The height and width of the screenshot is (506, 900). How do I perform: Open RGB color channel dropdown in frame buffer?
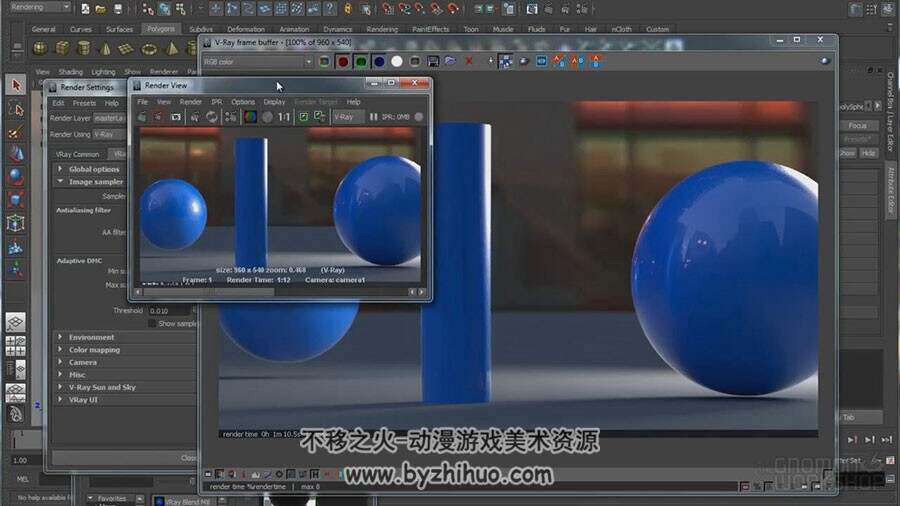258,61
